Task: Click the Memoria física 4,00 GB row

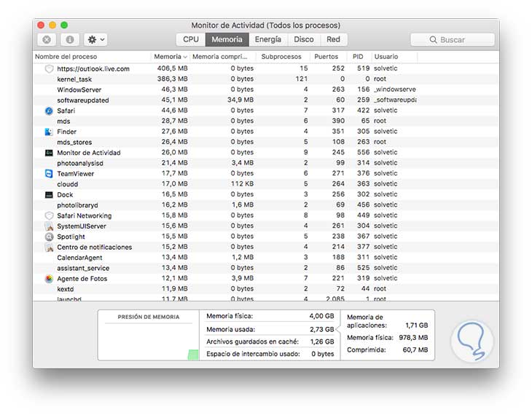Action: (270, 316)
